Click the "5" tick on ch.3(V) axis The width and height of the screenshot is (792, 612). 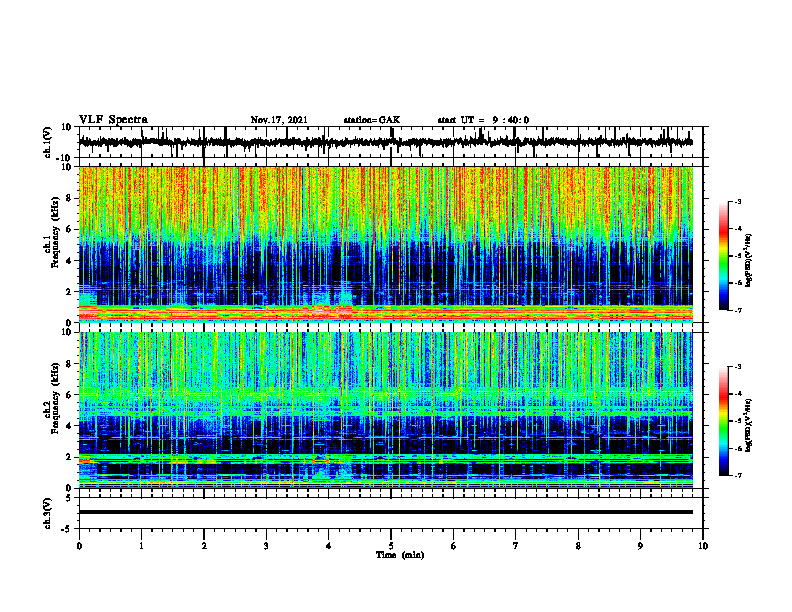pyautogui.click(x=69, y=498)
